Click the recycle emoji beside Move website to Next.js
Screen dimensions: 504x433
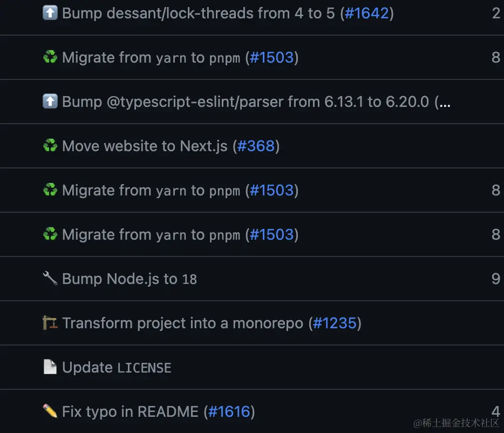pos(50,146)
